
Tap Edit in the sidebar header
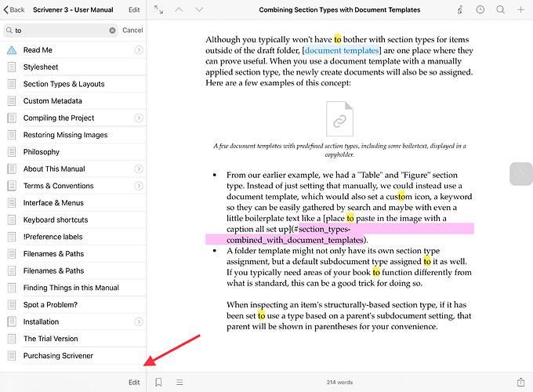[134, 10]
